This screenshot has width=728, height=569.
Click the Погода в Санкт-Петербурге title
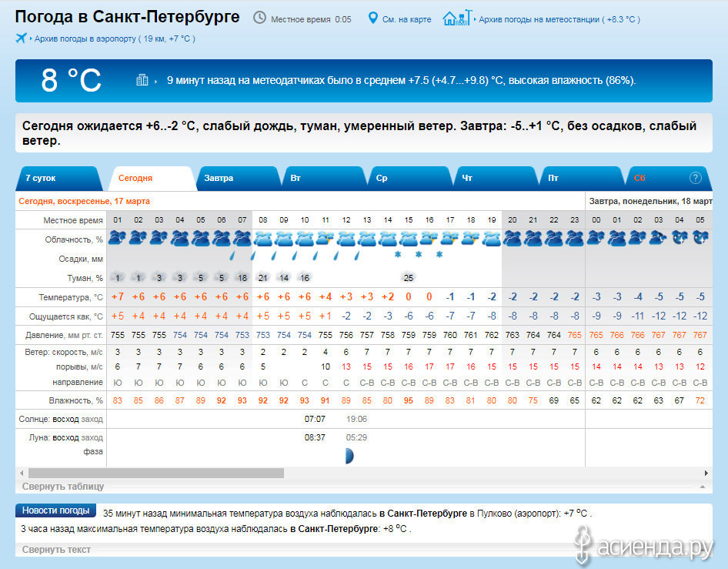(x=127, y=17)
